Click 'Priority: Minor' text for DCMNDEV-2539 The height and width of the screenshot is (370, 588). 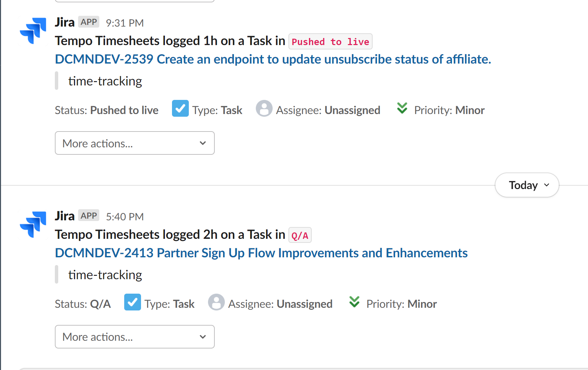[x=449, y=110]
